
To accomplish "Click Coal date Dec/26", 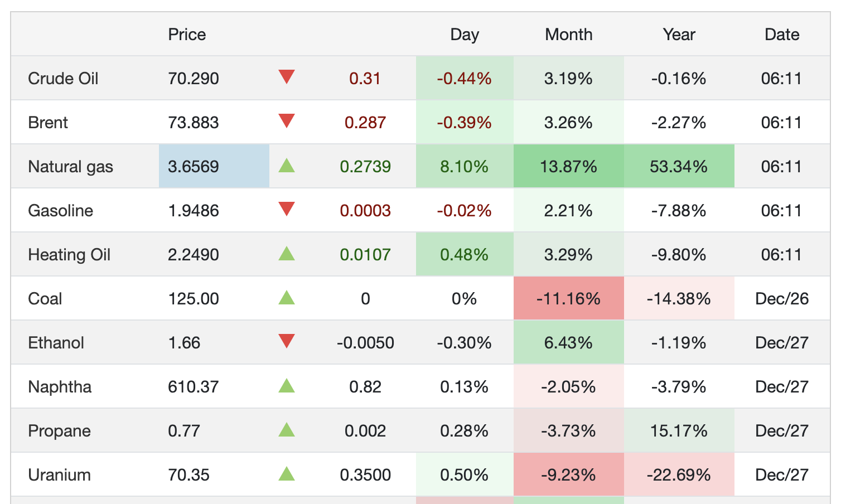I will pos(782,299).
